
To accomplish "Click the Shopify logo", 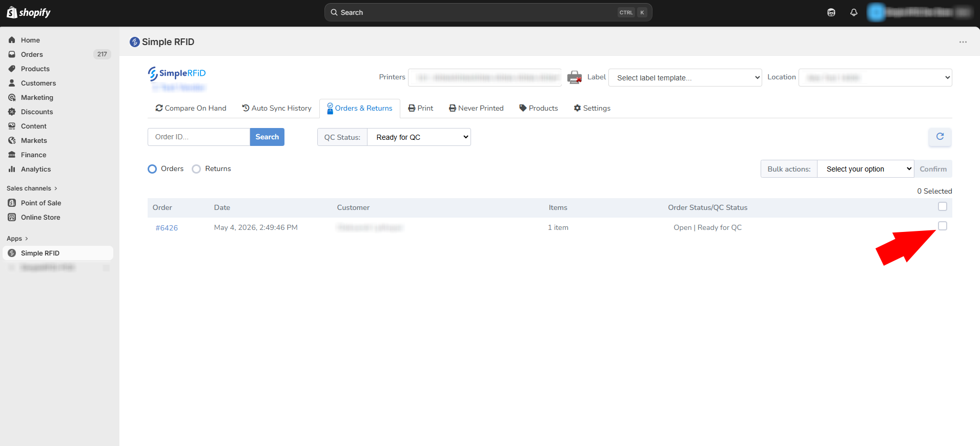I will coord(29,12).
